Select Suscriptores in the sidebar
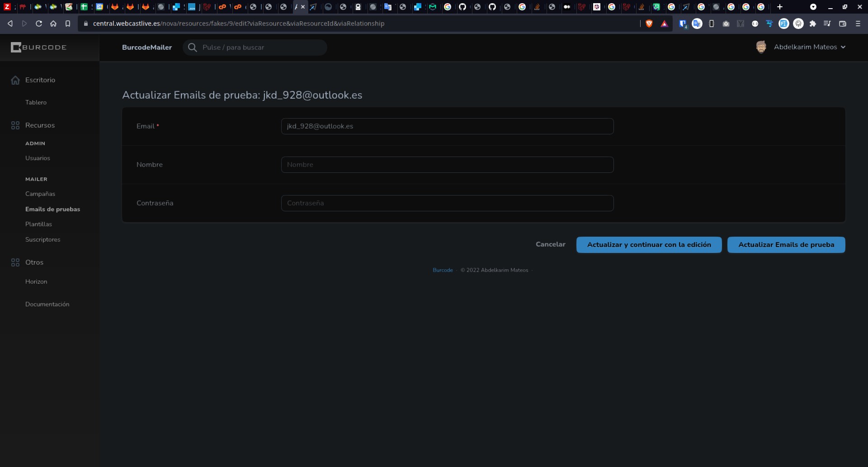The height and width of the screenshot is (467, 868). coord(42,239)
